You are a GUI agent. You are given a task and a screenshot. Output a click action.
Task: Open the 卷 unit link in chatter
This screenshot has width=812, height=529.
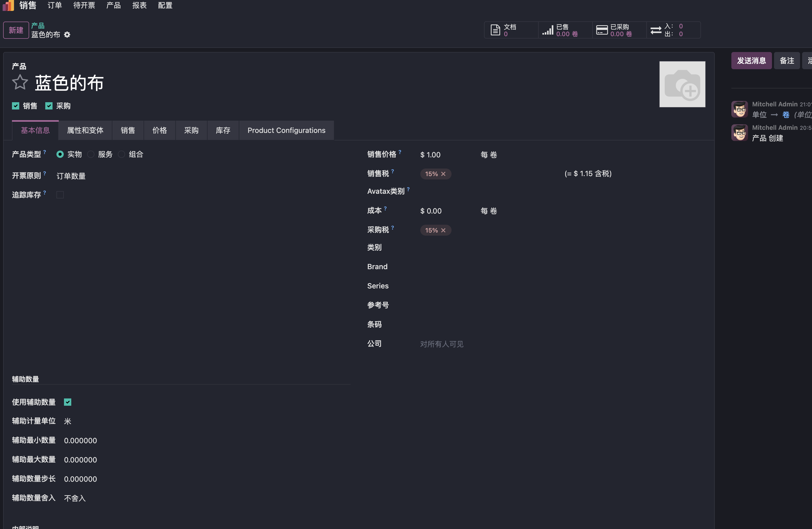[x=786, y=115]
